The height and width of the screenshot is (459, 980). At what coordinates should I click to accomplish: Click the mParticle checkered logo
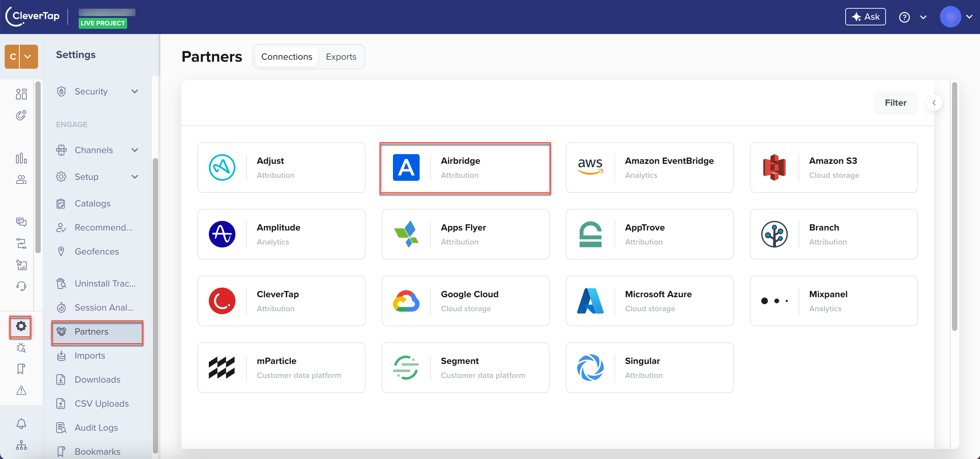click(222, 368)
